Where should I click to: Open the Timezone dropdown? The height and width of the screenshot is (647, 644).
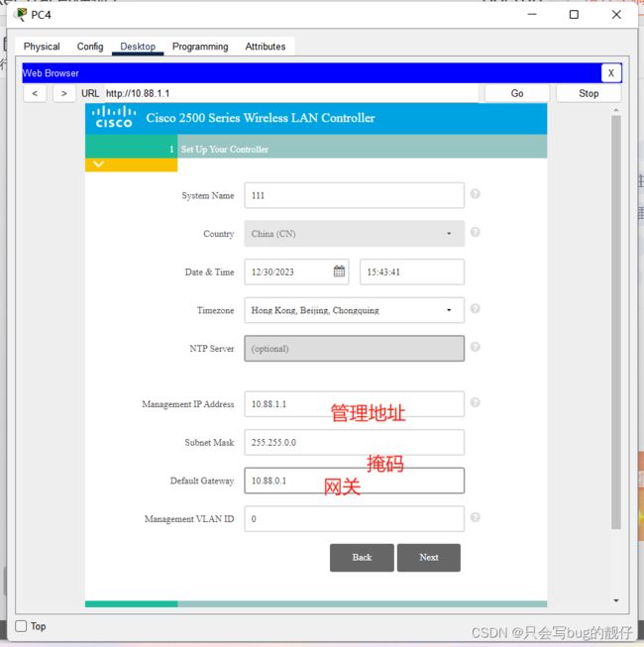354,310
